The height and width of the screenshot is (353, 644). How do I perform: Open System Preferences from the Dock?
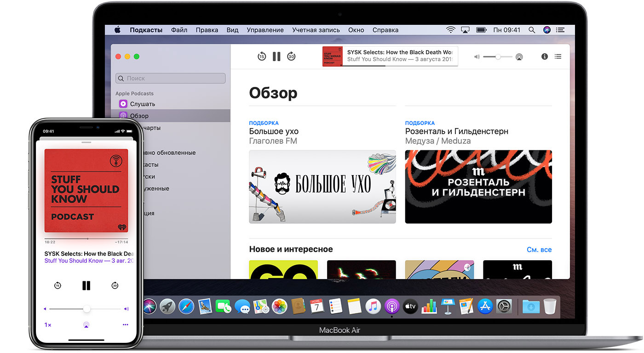(x=504, y=306)
